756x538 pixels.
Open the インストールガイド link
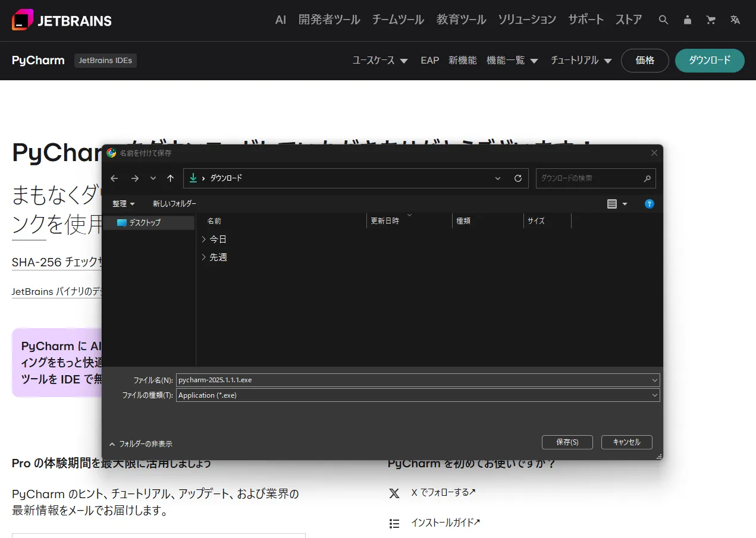[x=446, y=523]
